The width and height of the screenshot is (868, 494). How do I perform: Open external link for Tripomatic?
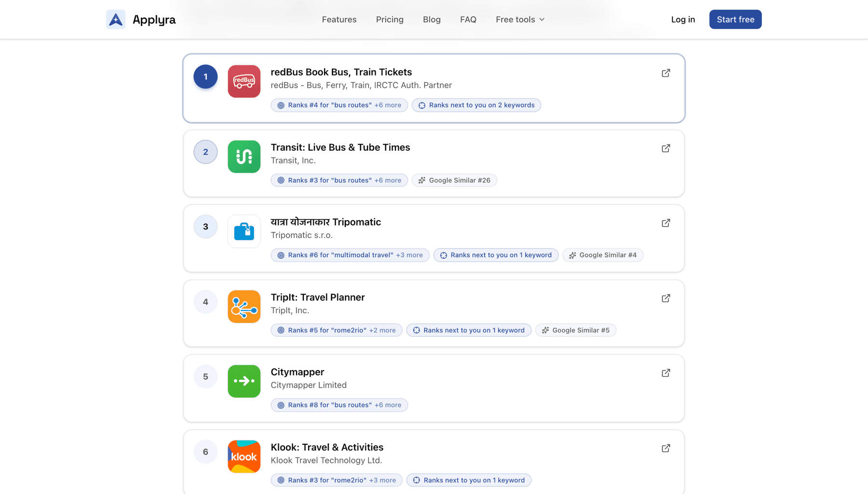(x=666, y=223)
